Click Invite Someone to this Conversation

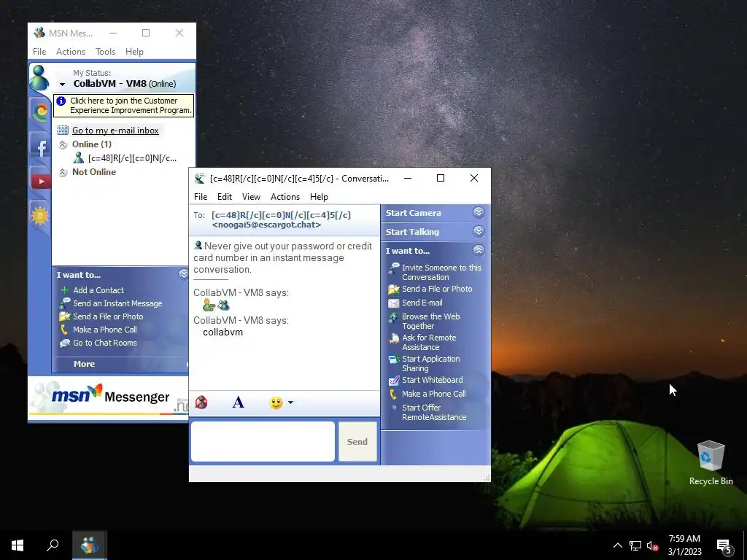click(x=441, y=273)
